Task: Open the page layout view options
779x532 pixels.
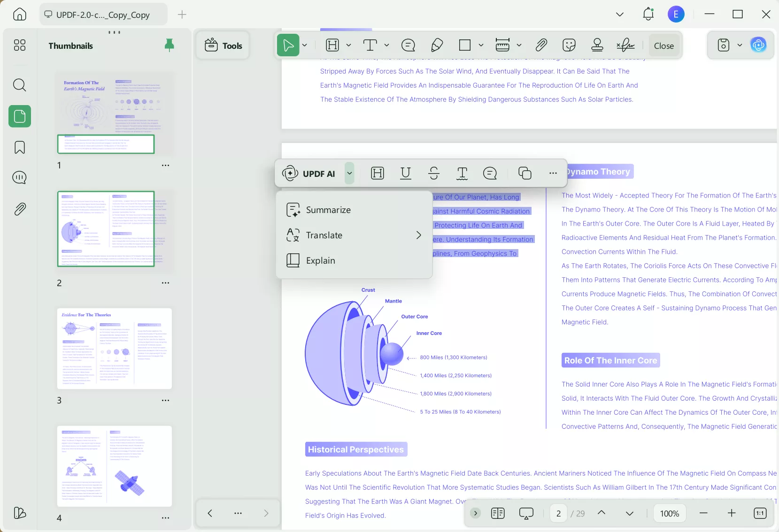Action: 498,513
